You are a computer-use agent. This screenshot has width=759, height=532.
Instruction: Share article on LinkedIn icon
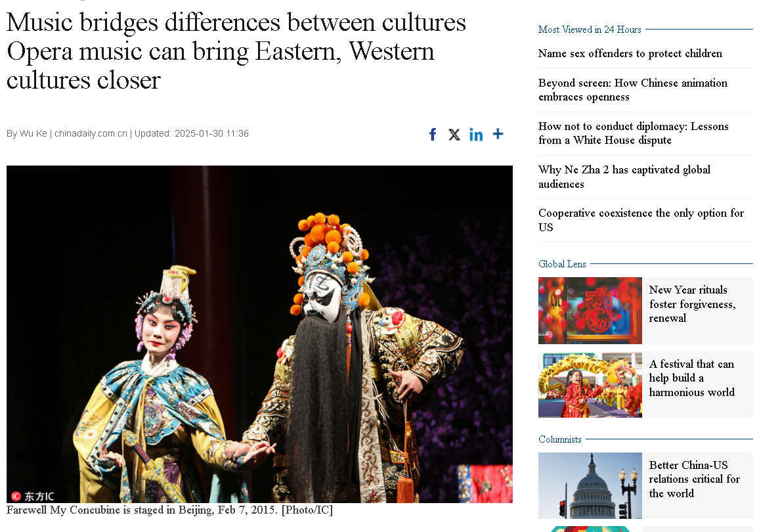coord(476,134)
